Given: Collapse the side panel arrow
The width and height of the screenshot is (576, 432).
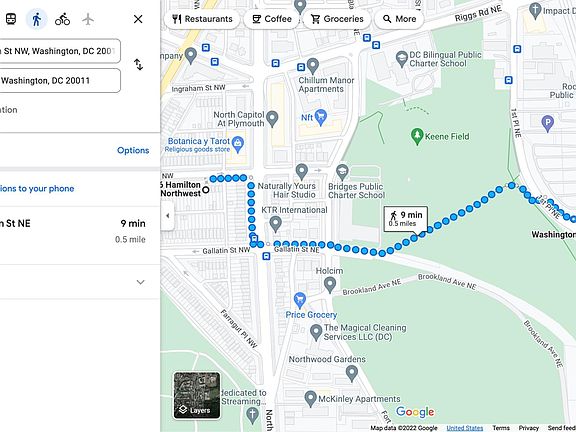Looking at the screenshot, I should 168,216.
